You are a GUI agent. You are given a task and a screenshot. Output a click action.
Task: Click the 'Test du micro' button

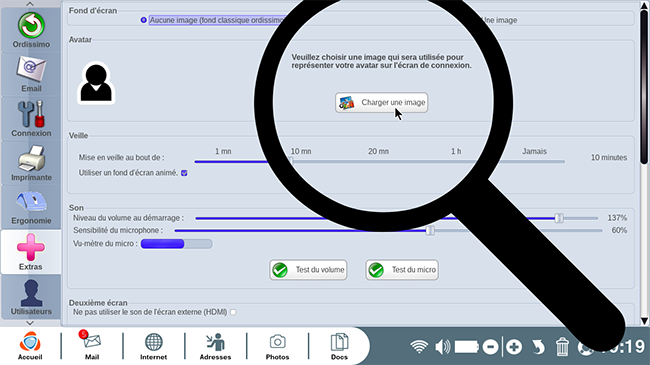click(x=402, y=270)
